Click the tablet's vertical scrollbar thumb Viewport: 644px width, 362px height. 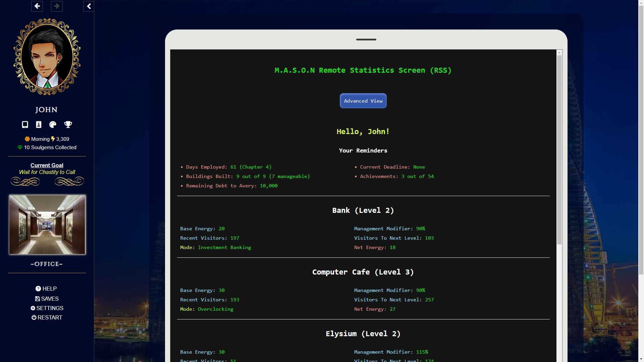pos(559,149)
